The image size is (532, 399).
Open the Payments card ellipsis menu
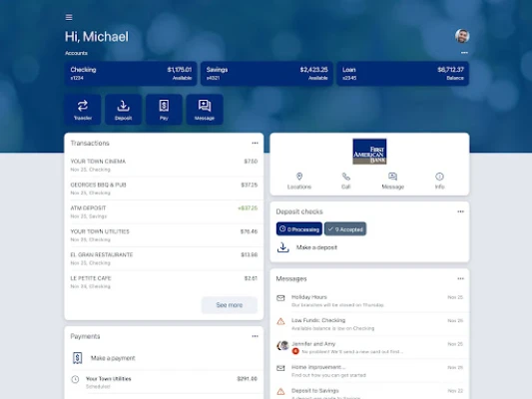[255, 336]
